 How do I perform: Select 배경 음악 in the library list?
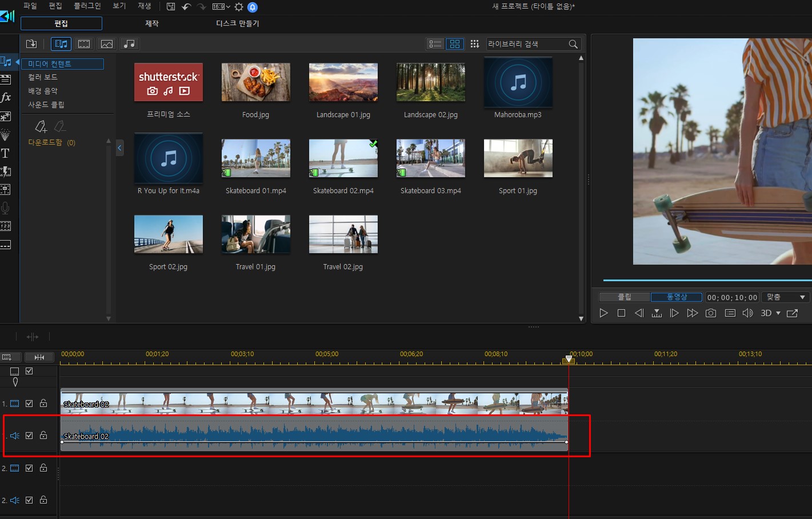tap(43, 91)
